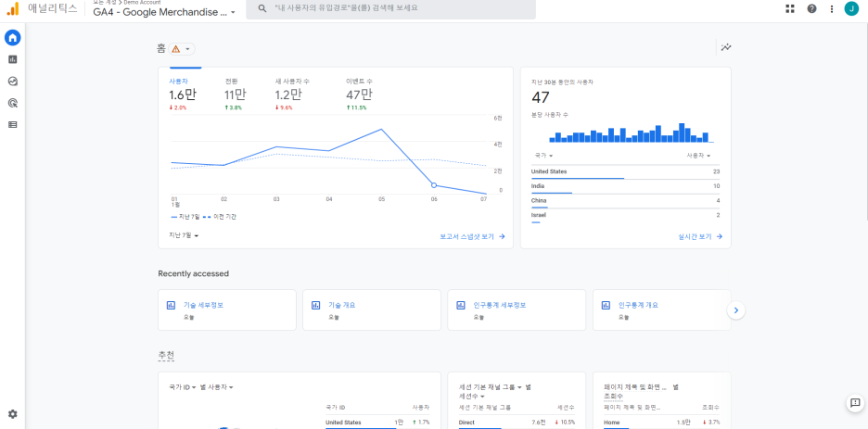Viewport: 868px width, 429px height.
Task: Show next recently accessed cards arrow
Action: 736,310
